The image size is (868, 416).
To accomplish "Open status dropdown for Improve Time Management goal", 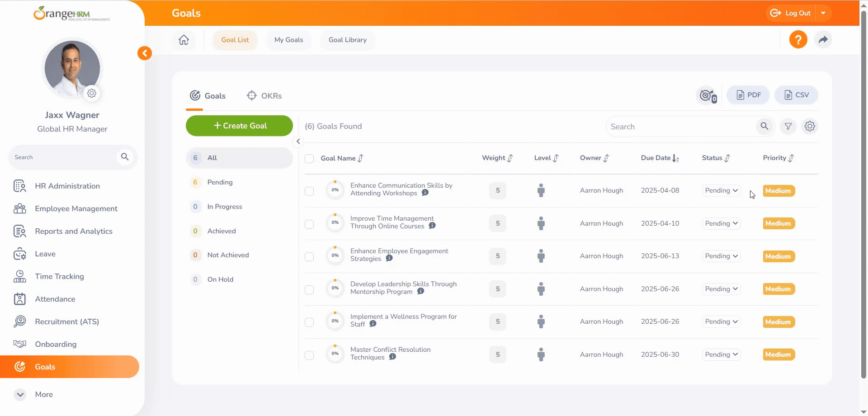I will point(721,223).
